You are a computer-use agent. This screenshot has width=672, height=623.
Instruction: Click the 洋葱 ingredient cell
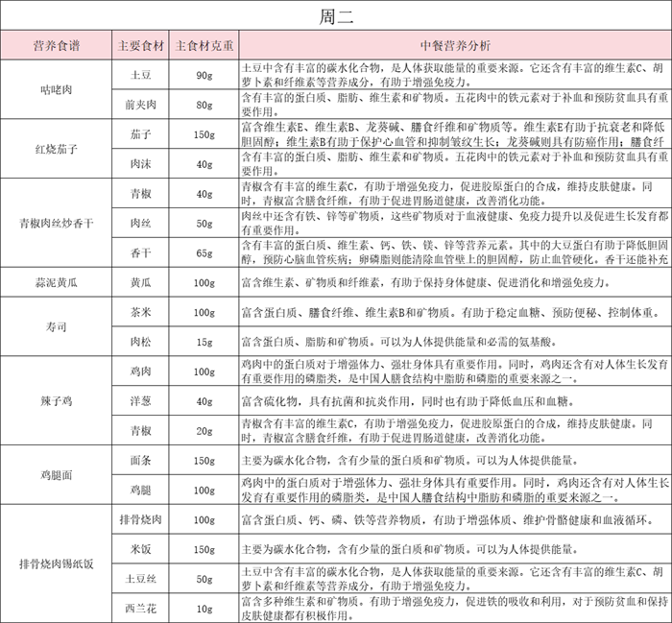pyautogui.click(x=141, y=400)
